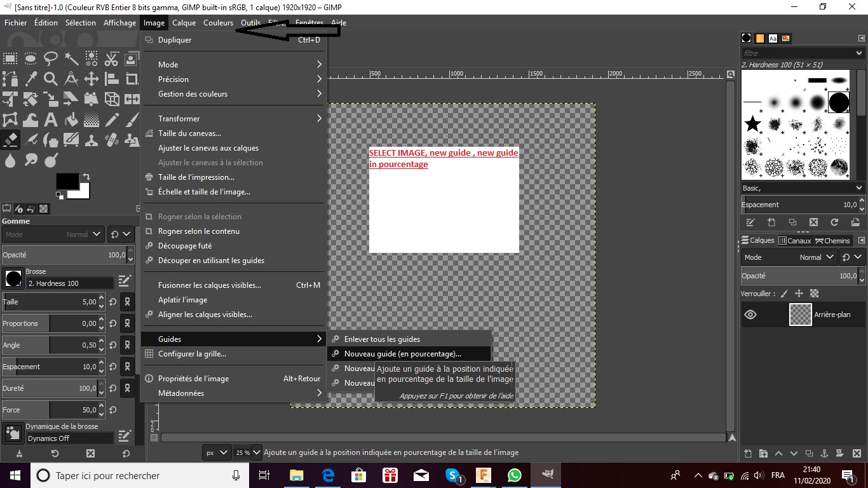Toggle lock position and size
Viewport: 868px width, 488px height.
(x=799, y=294)
